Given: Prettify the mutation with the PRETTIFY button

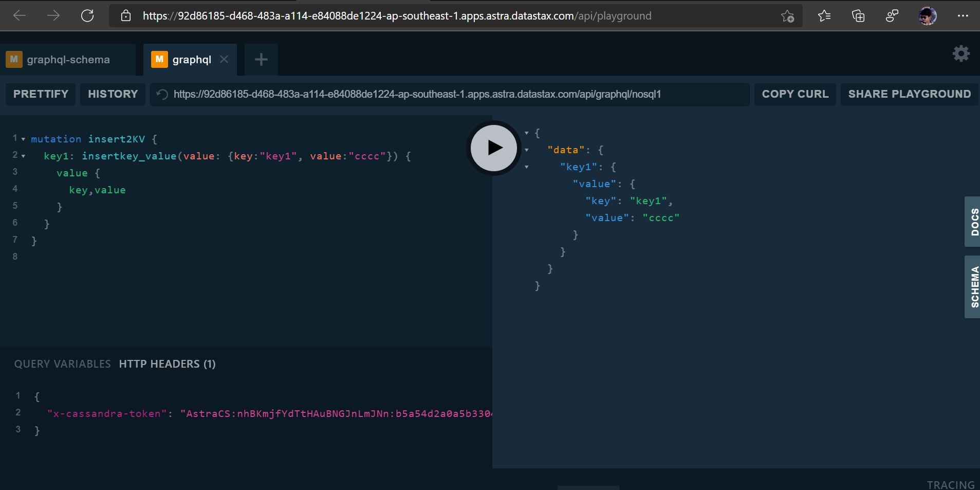Looking at the screenshot, I should point(40,94).
